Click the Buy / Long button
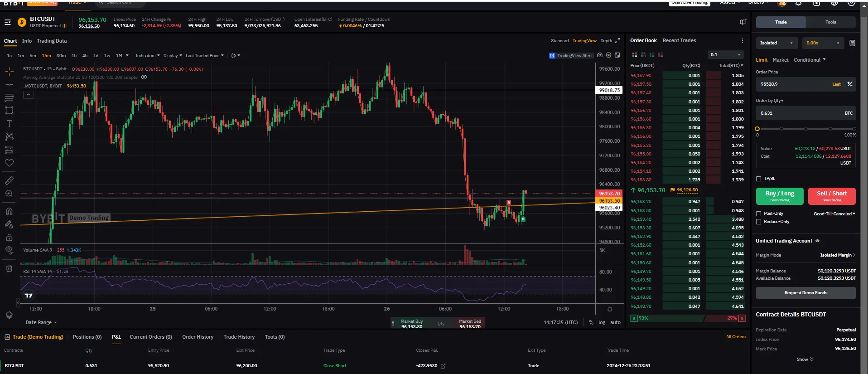The image size is (868, 374). pyautogui.click(x=780, y=196)
